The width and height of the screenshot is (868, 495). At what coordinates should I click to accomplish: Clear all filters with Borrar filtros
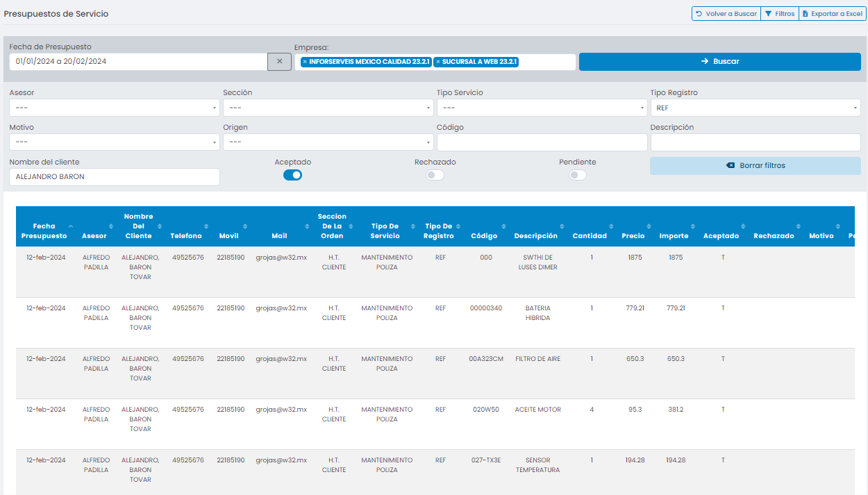click(756, 166)
